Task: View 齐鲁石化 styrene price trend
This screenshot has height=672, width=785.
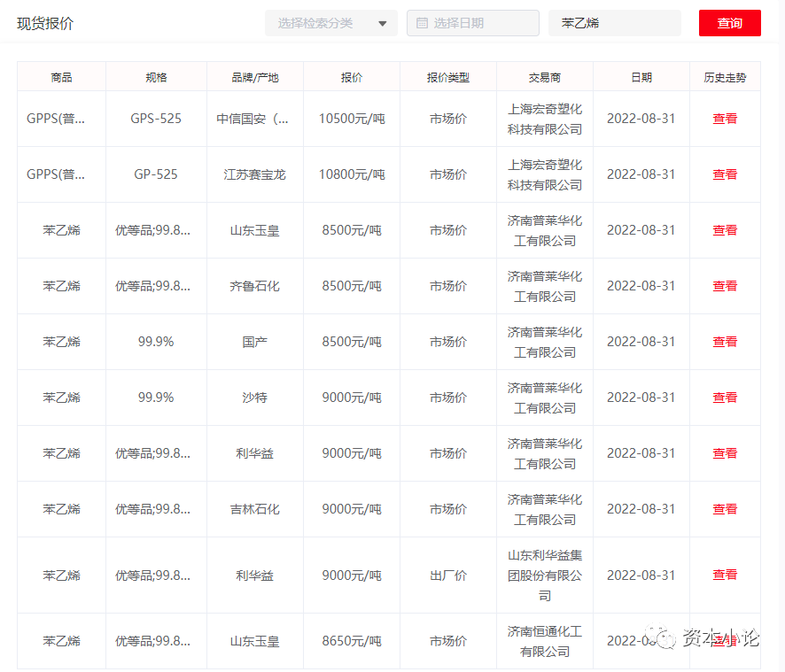Action: point(725,286)
